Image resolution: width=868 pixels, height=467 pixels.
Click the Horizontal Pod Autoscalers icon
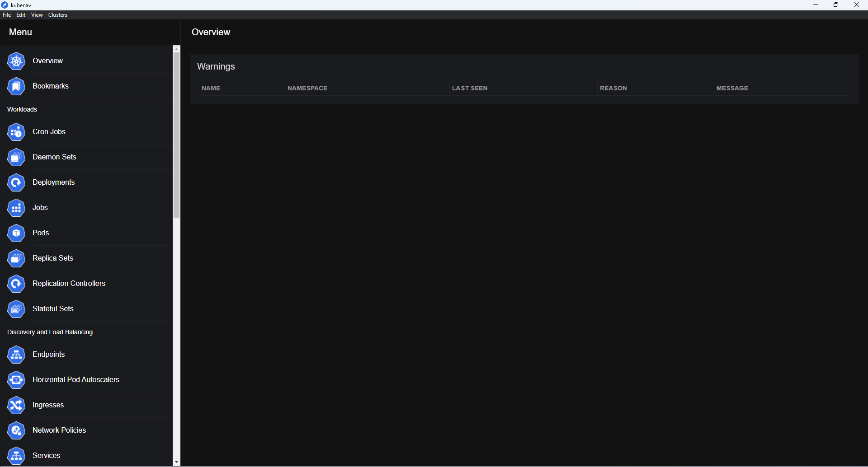tap(16, 380)
